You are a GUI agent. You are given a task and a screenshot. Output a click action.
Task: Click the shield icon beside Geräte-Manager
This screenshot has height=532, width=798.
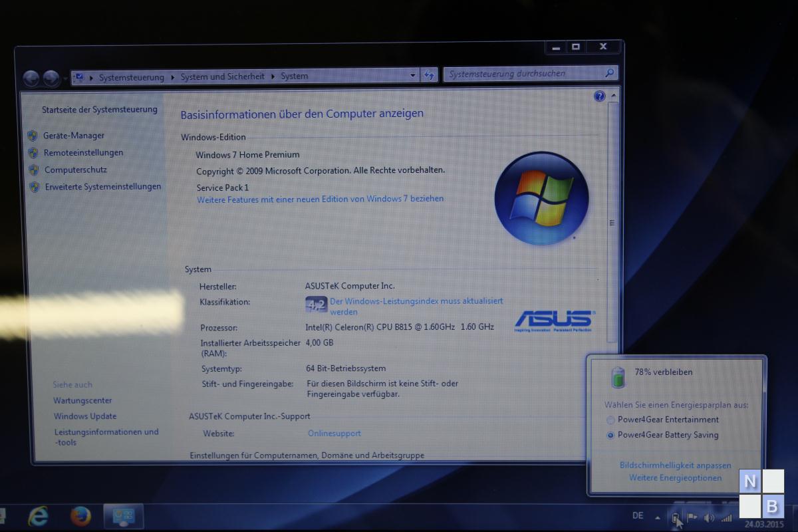(x=33, y=136)
